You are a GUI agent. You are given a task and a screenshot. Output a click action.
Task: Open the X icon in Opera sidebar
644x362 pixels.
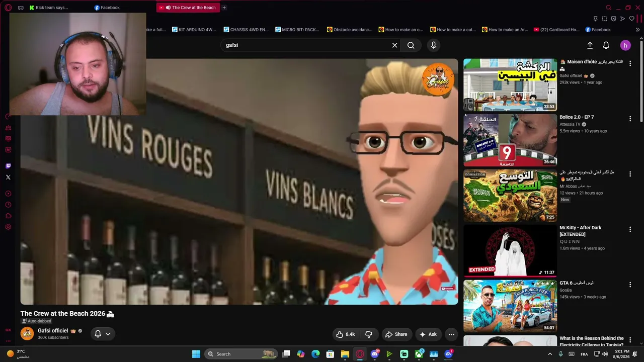coord(8,177)
